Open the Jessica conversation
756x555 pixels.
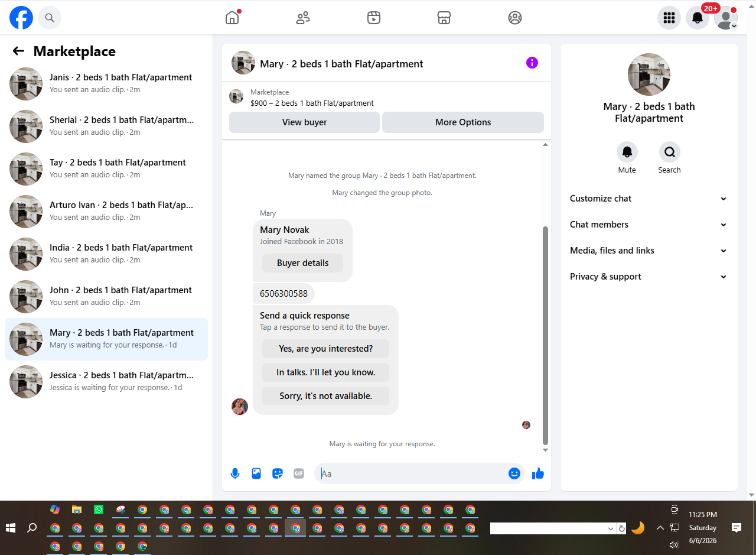106,382
